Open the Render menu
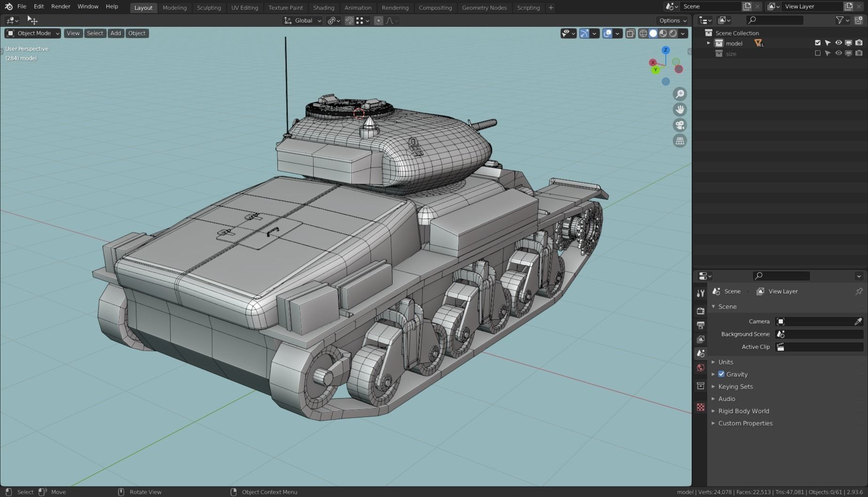The width and height of the screenshot is (868, 497). (61, 7)
